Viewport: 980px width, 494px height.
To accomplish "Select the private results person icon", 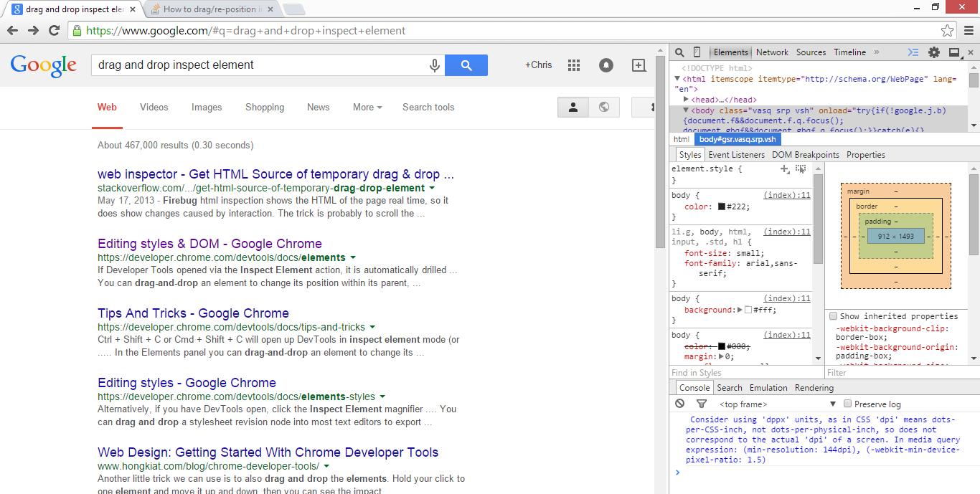I will point(573,107).
